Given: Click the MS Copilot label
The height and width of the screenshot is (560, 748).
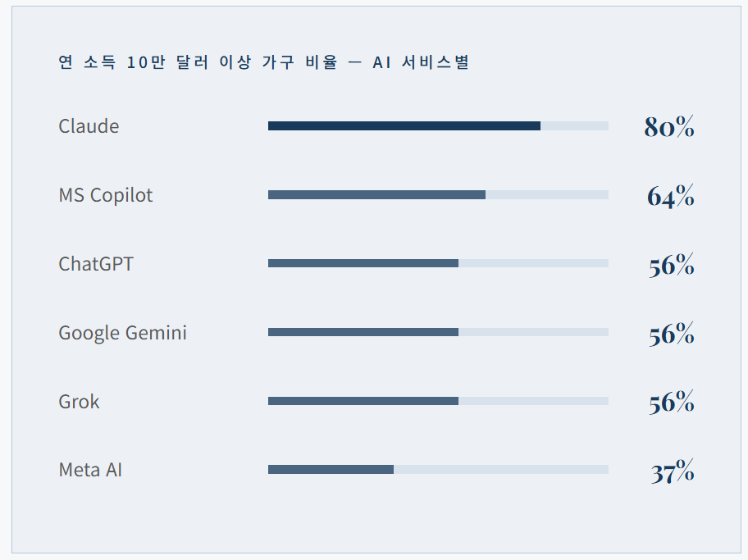Looking at the screenshot, I should click(x=106, y=195).
